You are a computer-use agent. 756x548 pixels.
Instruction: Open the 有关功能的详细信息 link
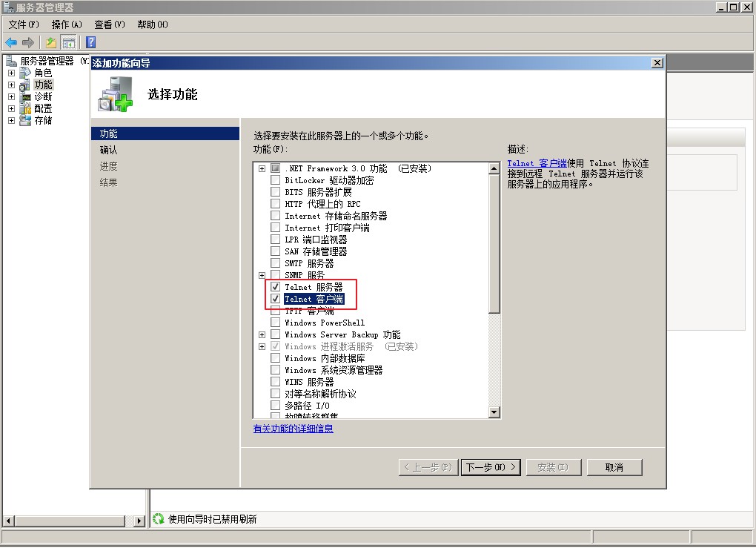[293, 429]
